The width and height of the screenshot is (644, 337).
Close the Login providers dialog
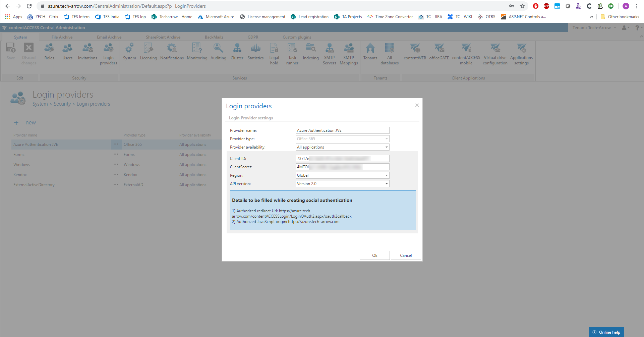(x=417, y=105)
